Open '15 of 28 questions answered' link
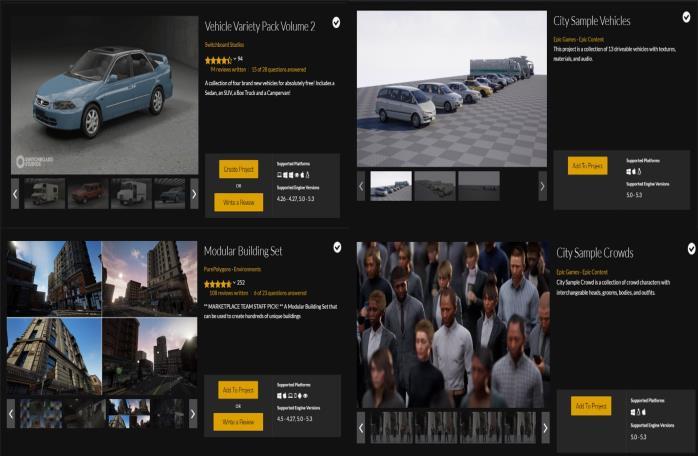This screenshot has width=698, height=456. [x=279, y=69]
